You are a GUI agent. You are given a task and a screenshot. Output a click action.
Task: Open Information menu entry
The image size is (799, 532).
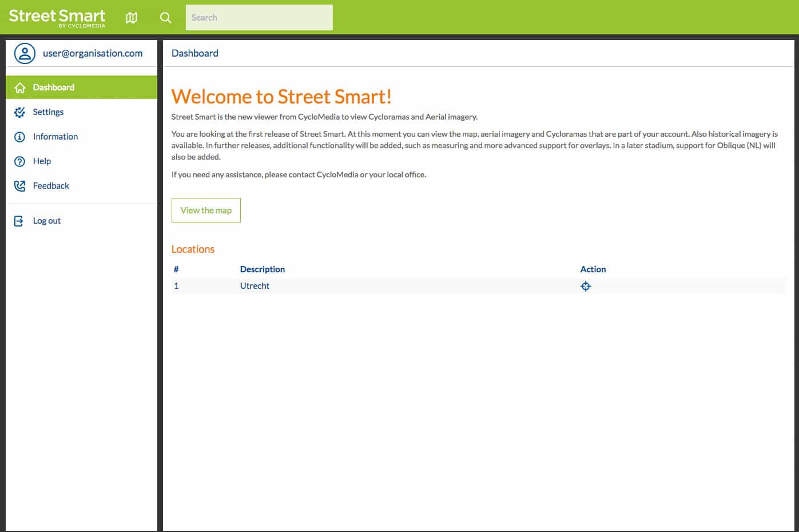81,137
